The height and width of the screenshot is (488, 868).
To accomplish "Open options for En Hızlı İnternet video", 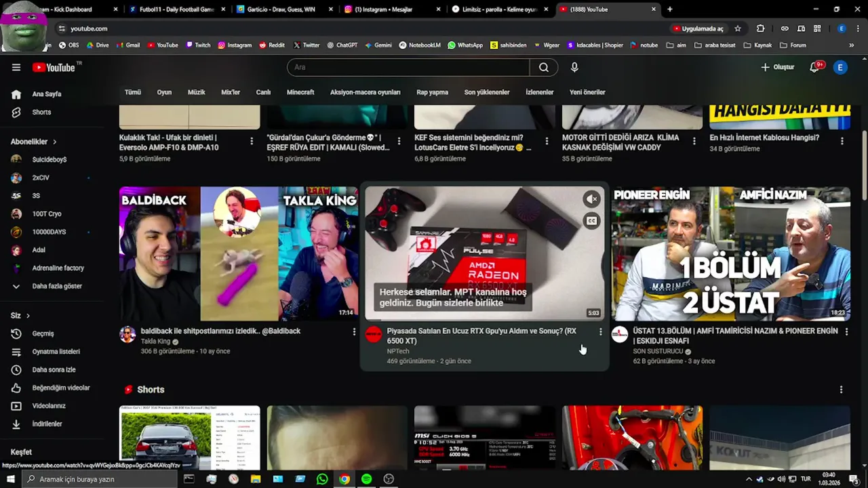I will pos(842,141).
